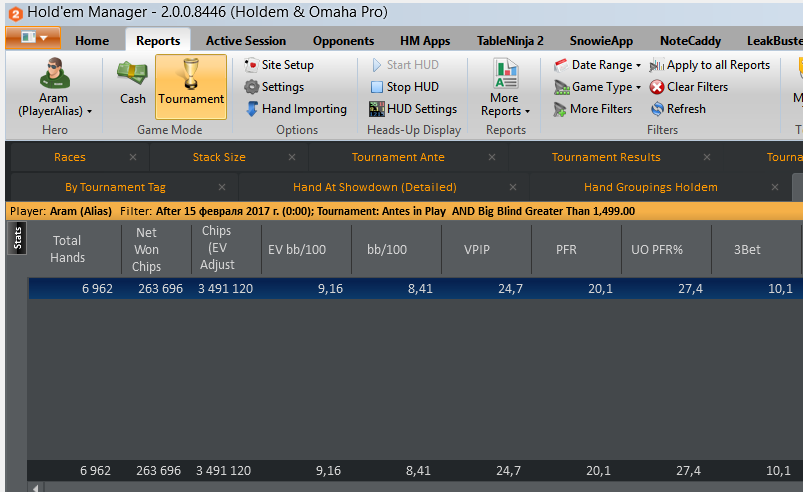Switch to Opponents tab

point(343,41)
